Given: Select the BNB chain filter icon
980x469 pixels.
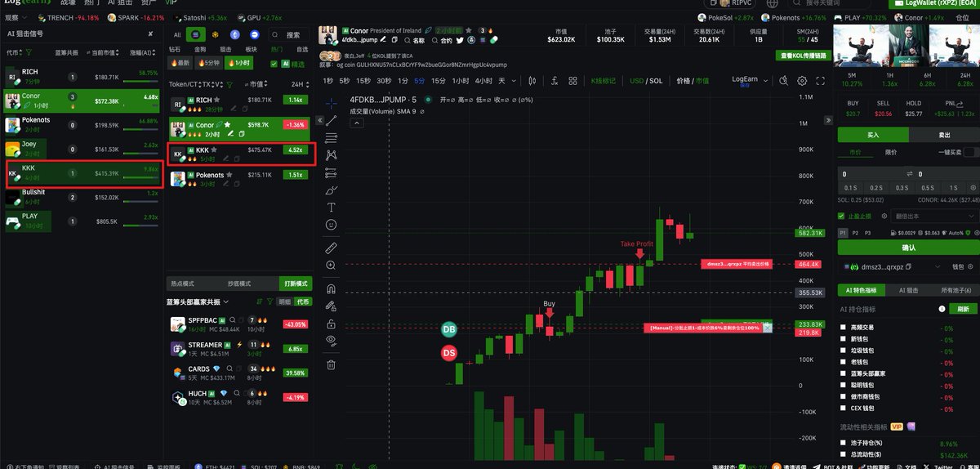Looking at the screenshot, I should 216,35.
